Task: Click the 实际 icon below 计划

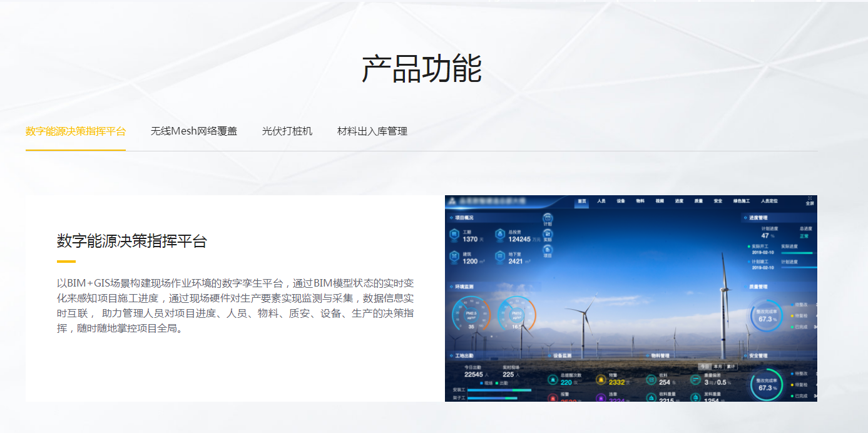Action: pos(548,235)
